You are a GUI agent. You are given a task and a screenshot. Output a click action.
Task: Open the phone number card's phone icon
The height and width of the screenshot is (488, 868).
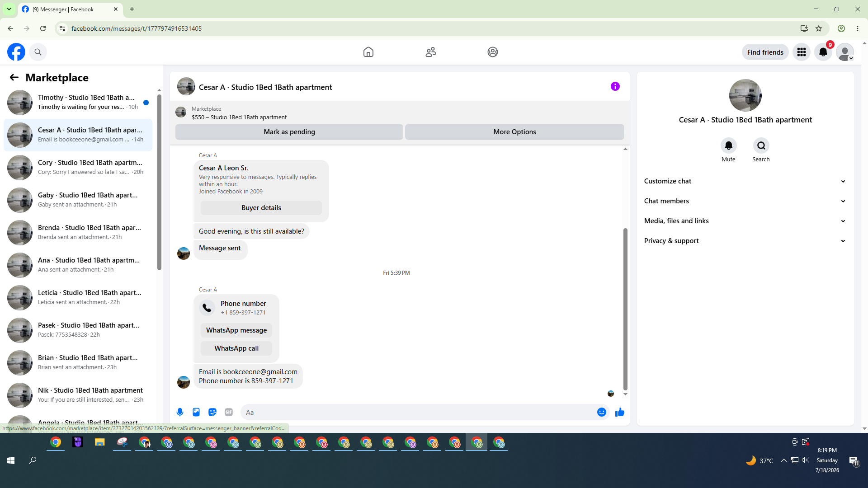207,308
